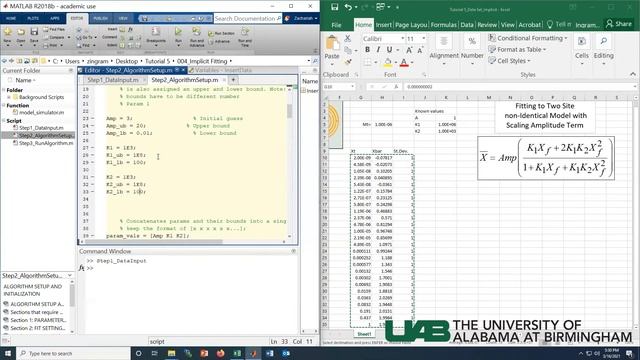Open Cell Styles dropdown
This screenshot has width=640, height=360.
point(509,61)
